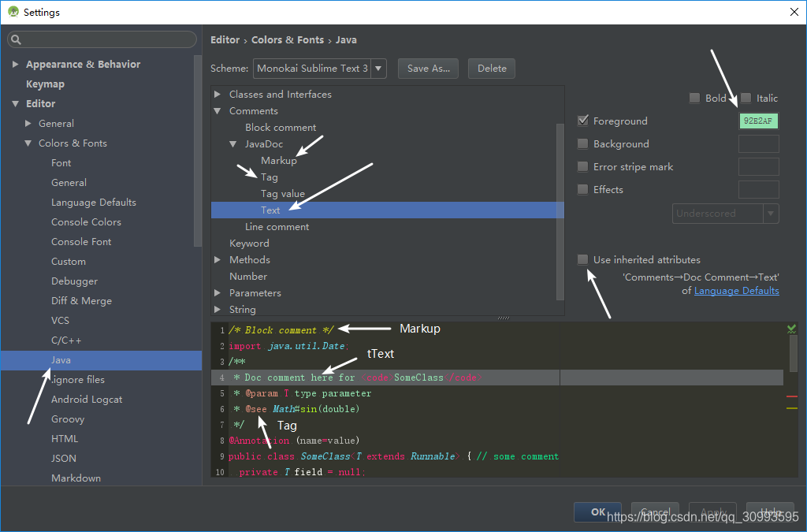This screenshot has height=532, width=807.
Task: Open Language Defaults sidebar item
Action: coord(94,203)
